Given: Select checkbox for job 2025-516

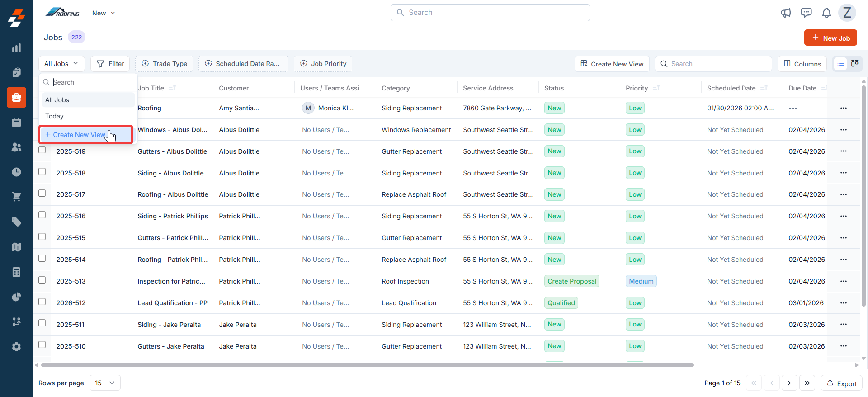Looking at the screenshot, I should (42, 215).
